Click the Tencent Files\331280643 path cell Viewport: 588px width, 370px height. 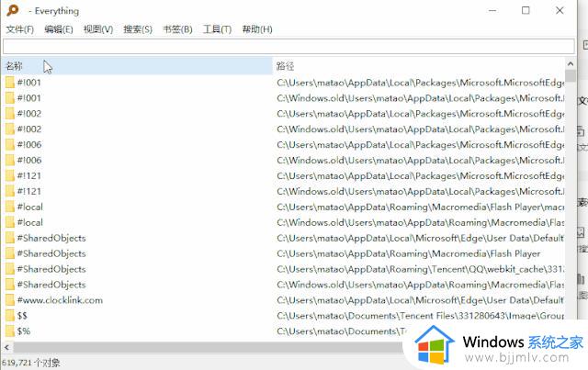[420, 316]
